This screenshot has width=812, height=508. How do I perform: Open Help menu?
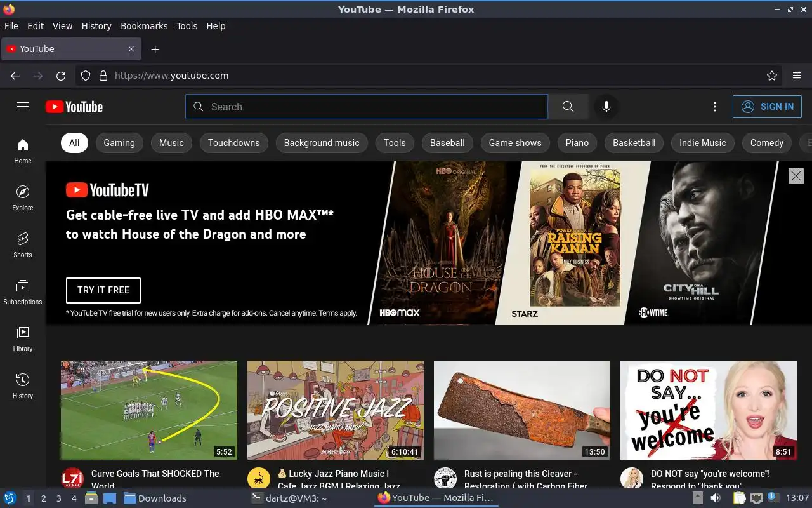point(216,26)
